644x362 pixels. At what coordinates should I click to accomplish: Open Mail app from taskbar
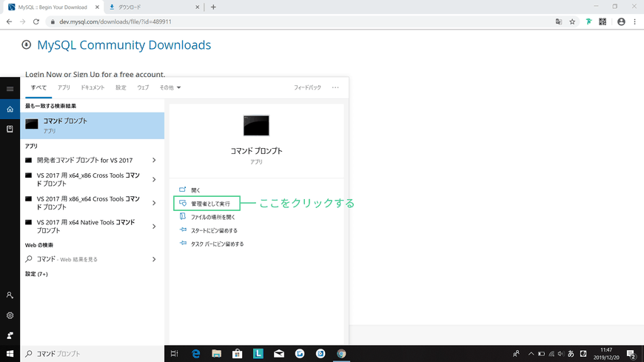[279, 353]
